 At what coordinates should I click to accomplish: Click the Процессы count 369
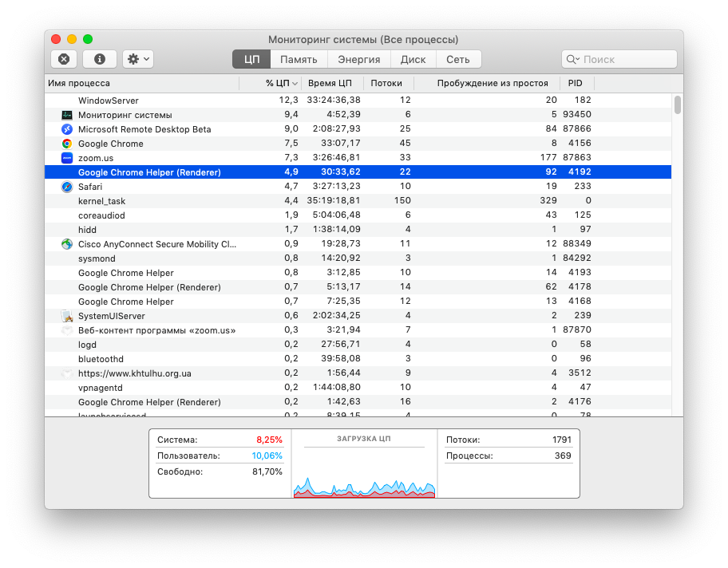(563, 456)
